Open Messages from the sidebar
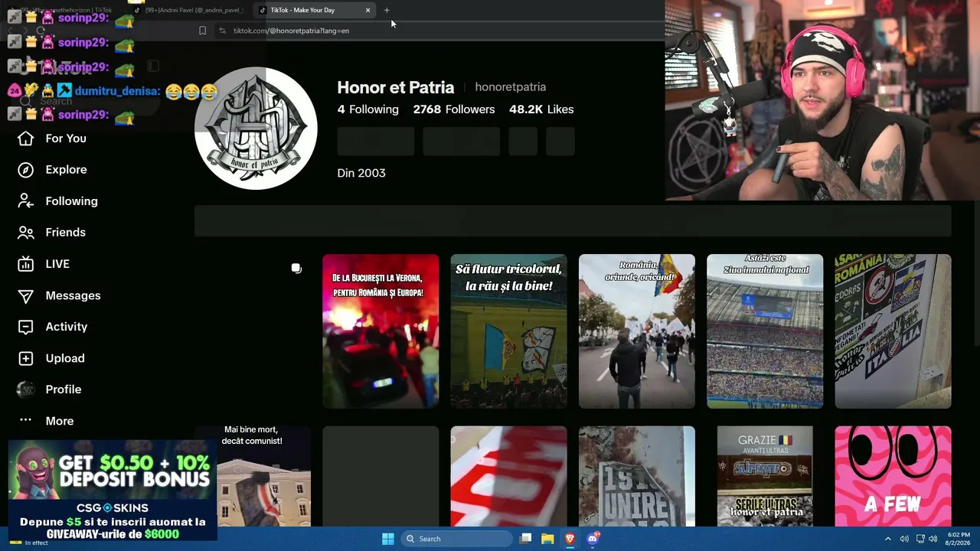 pos(59,295)
